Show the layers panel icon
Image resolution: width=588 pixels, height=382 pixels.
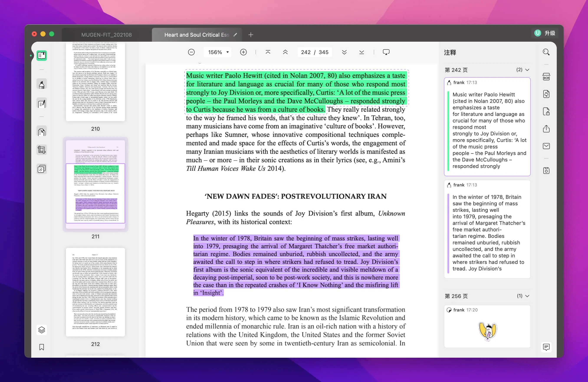tap(41, 330)
